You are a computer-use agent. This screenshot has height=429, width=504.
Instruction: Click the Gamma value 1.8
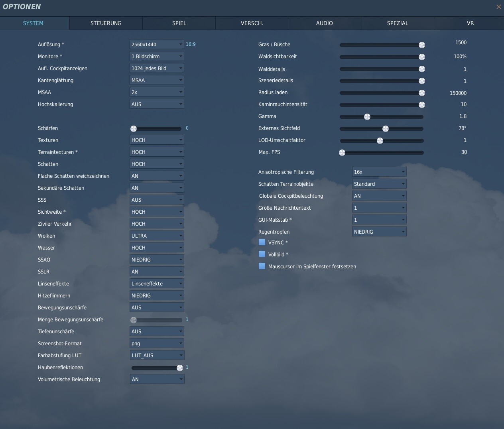pyautogui.click(x=463, y=116)
